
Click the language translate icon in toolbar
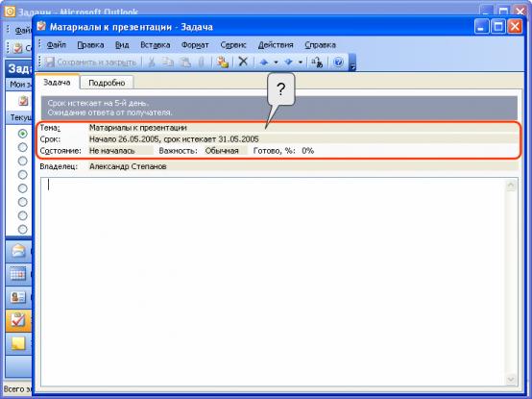(317, 62)
